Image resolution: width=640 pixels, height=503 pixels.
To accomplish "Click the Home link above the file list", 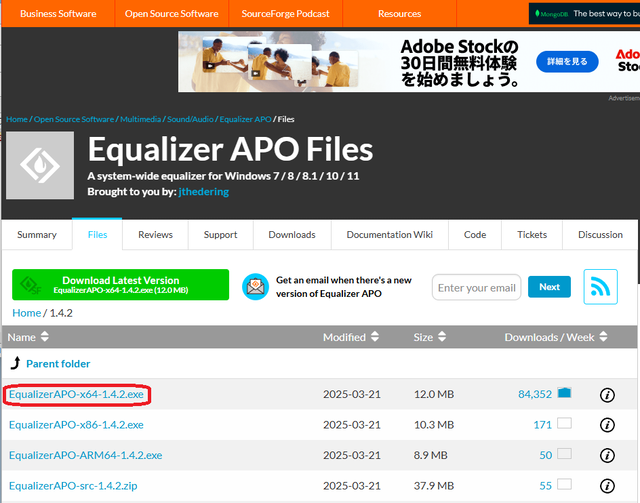I will (x=27, y=313).
